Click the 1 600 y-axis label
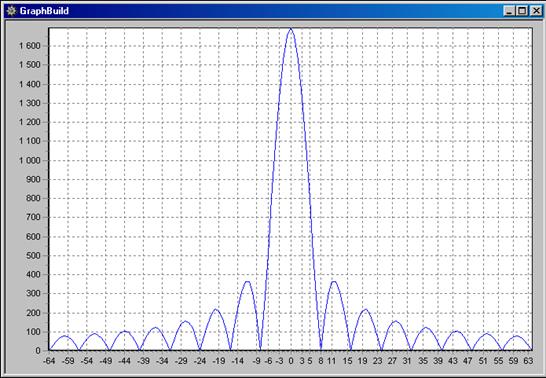The image size is (546, 378). click(30, 46)
